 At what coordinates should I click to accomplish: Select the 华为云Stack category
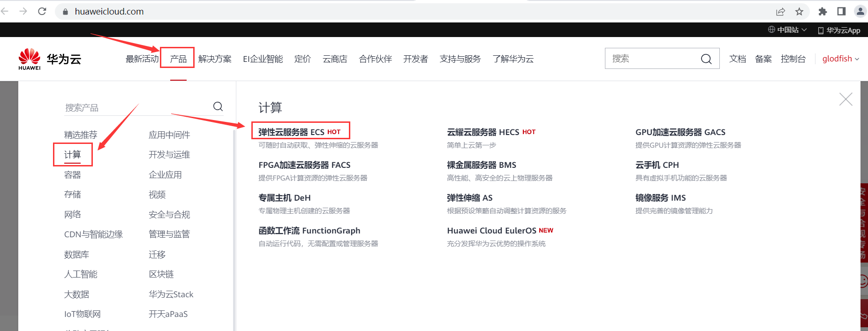171,294
